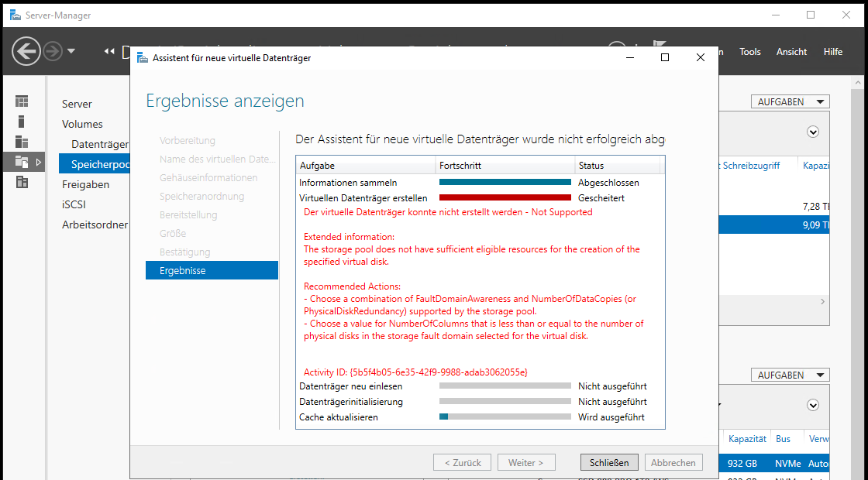
Task: Click the red Virtuellen Datenträger erstellen progress bar
Action: pos(505,197)
